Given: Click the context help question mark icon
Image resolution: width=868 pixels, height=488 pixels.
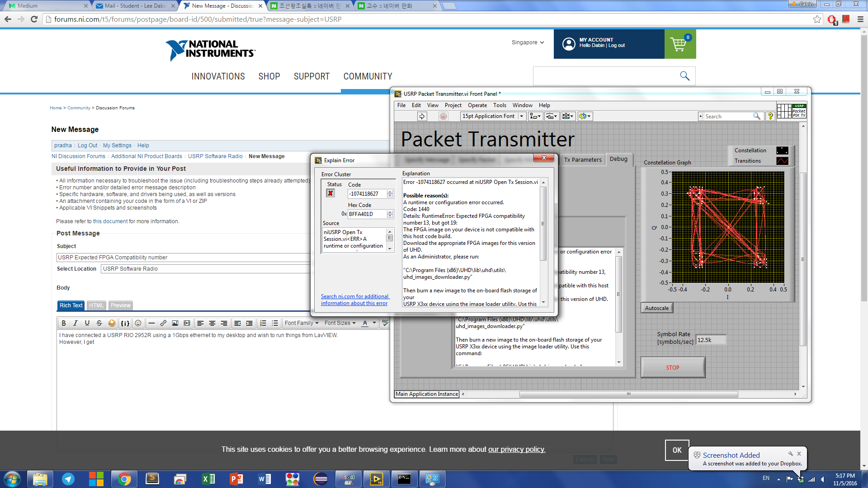Looking at the screenshot, I should tap(770, 116).
